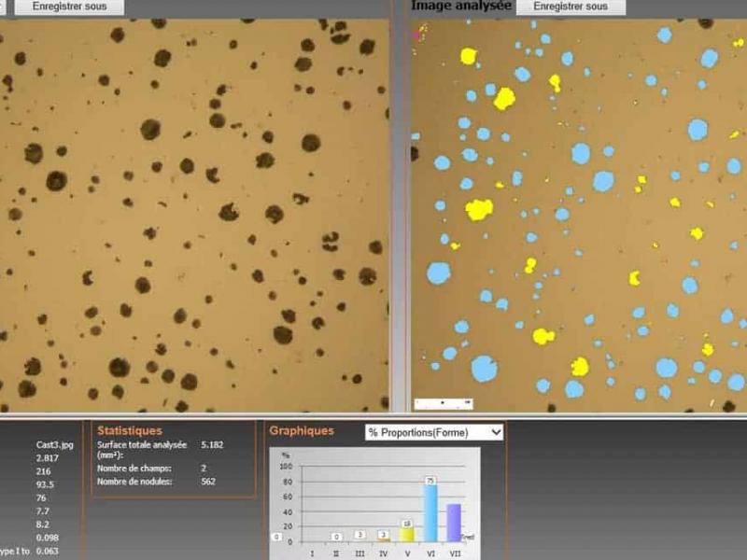Image resolution: width=747 pixels, height=560 pixels.
Task: Click the small orange IV bar in chart
Action: click(383, 539)
